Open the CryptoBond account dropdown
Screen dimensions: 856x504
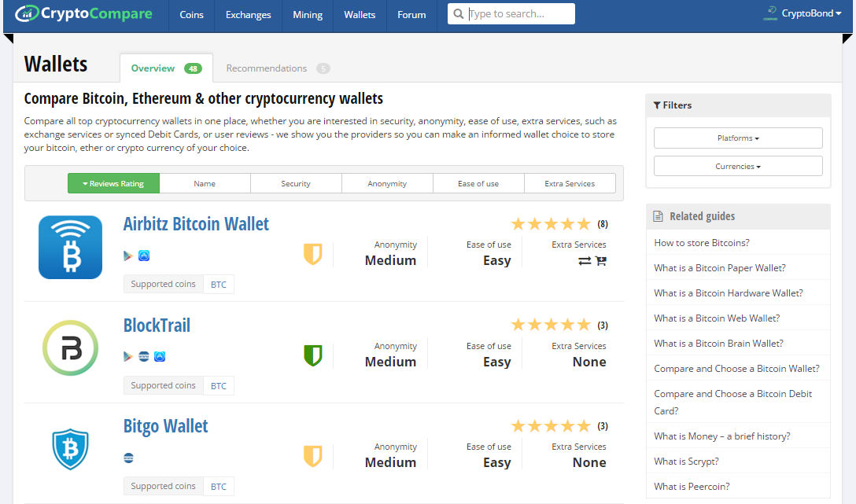pyautogui.click(x=811, y=13)
